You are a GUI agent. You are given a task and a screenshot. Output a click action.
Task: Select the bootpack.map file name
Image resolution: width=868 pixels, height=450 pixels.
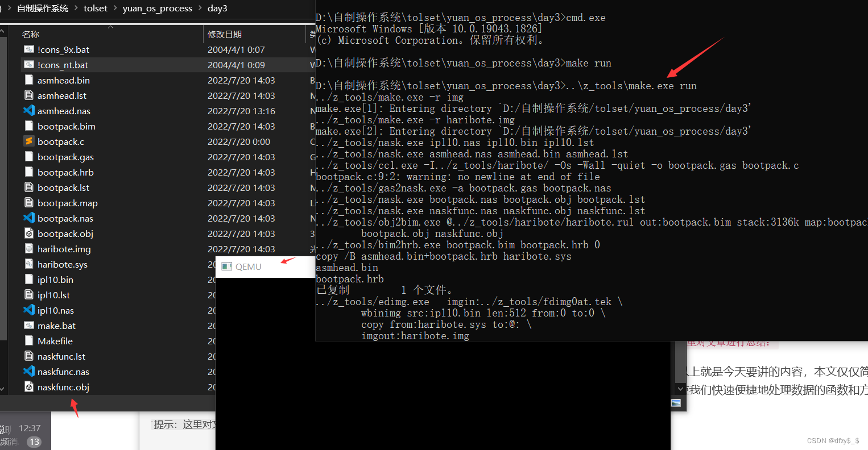pos(68,203)
